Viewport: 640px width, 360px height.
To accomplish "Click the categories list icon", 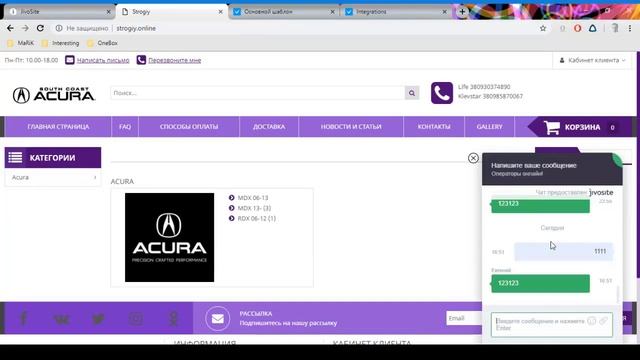I will (15, 158).
